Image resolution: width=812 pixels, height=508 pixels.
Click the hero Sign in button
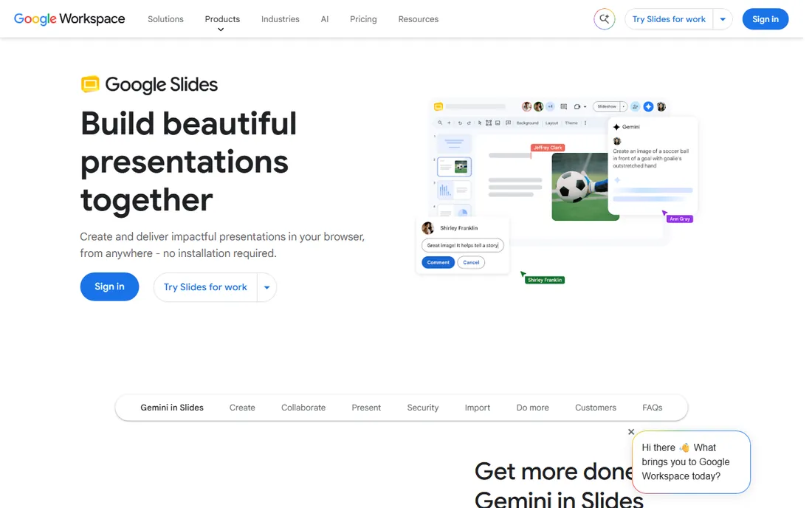(109, 287)
